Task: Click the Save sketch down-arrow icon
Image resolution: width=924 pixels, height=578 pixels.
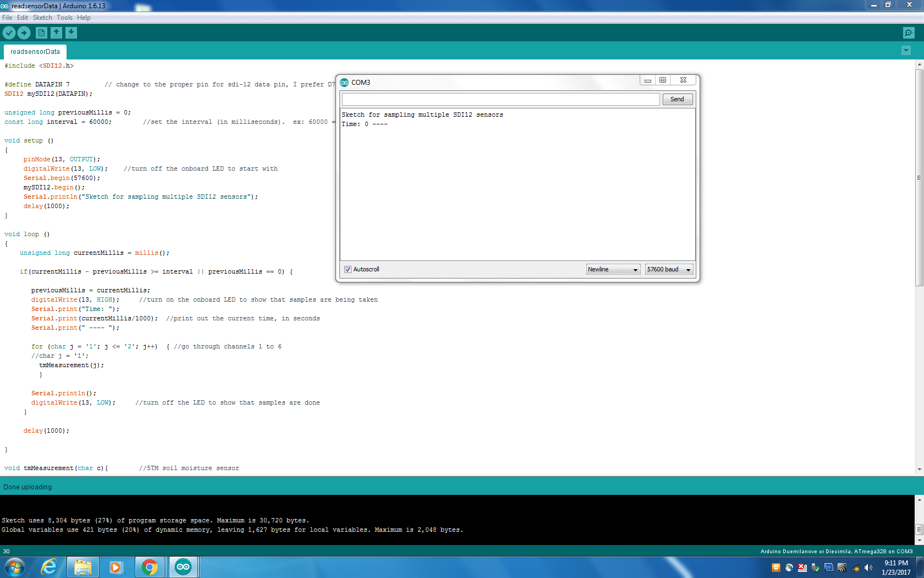Action: 71,33
